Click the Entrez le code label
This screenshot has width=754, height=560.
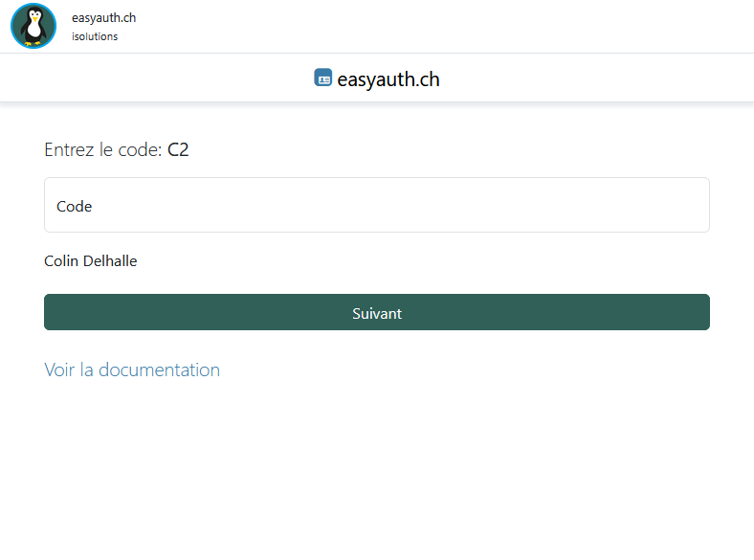(x=103, y=150)
